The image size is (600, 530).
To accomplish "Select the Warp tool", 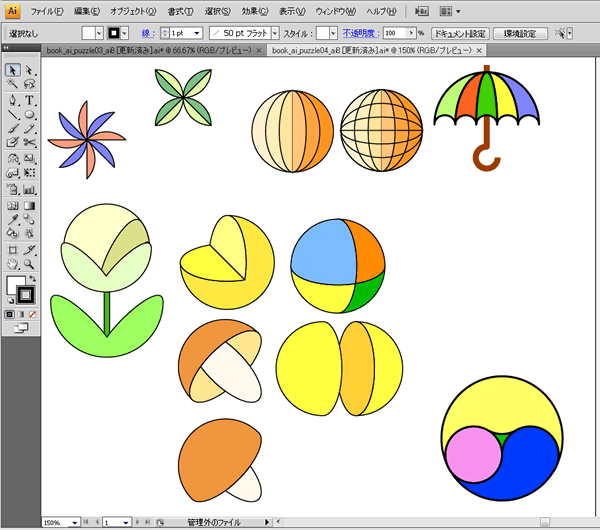I will click(x=13, y=173).
